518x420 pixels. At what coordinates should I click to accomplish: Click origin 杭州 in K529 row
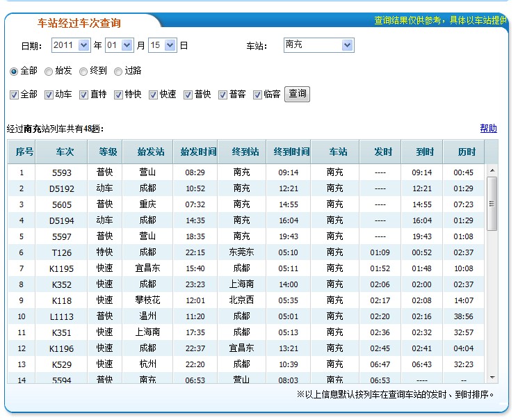pyautogui.click(x=147, y=364)
